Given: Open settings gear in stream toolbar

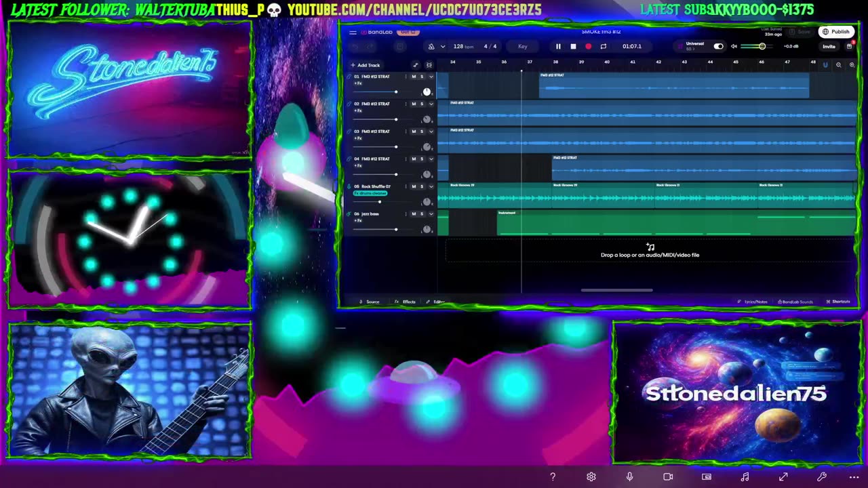Looking at the screenshot, I should point(591,477).
